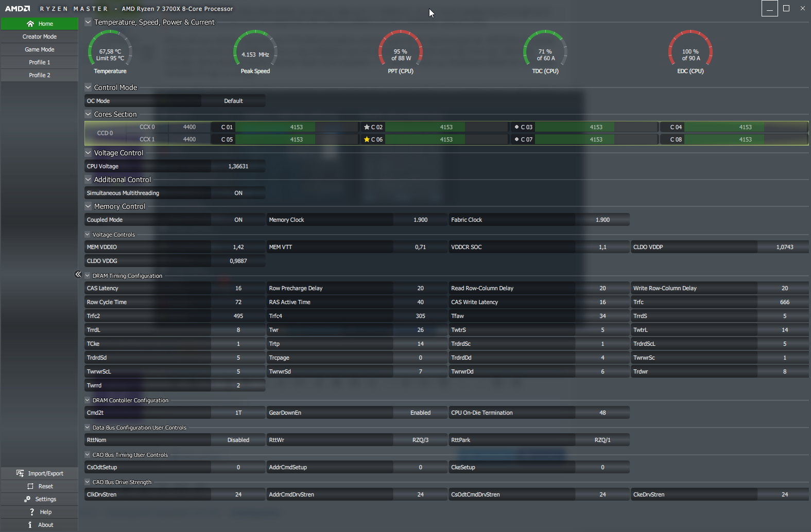Click the dot marker on core C 03
Screen dimensions: 811x532
[516, 127]
